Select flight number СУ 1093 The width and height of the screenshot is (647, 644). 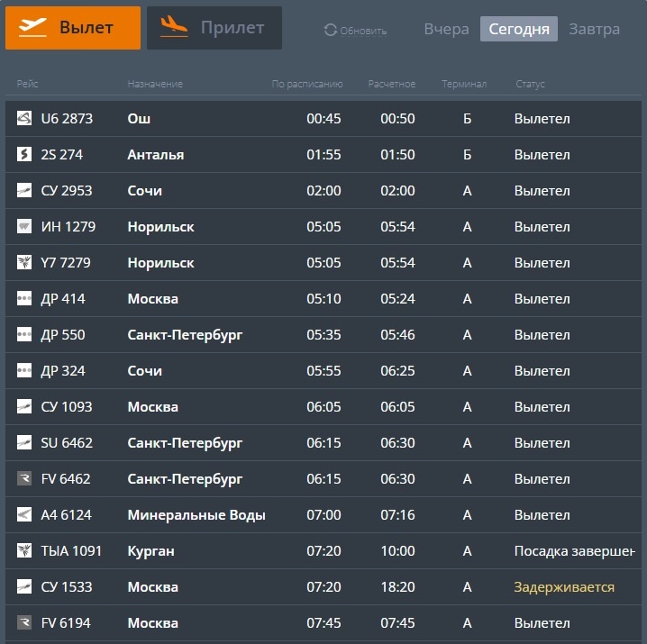point(67,407)
